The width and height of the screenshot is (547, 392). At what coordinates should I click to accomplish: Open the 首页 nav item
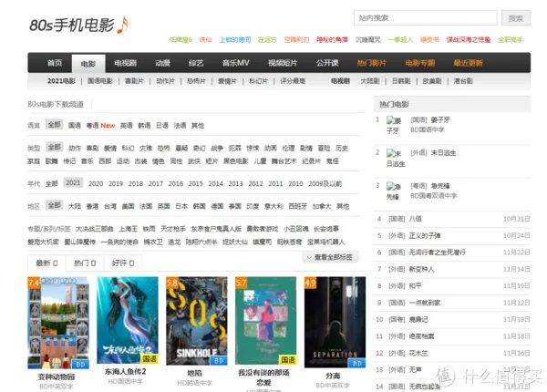pos(55,63)
